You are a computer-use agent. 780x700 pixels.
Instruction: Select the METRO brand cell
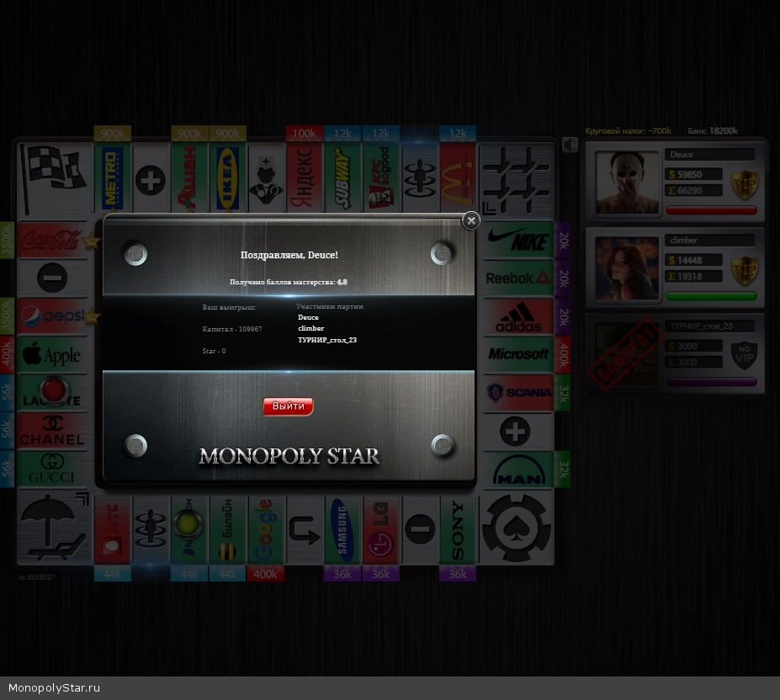pyautogui.click(x=113, y=178)
